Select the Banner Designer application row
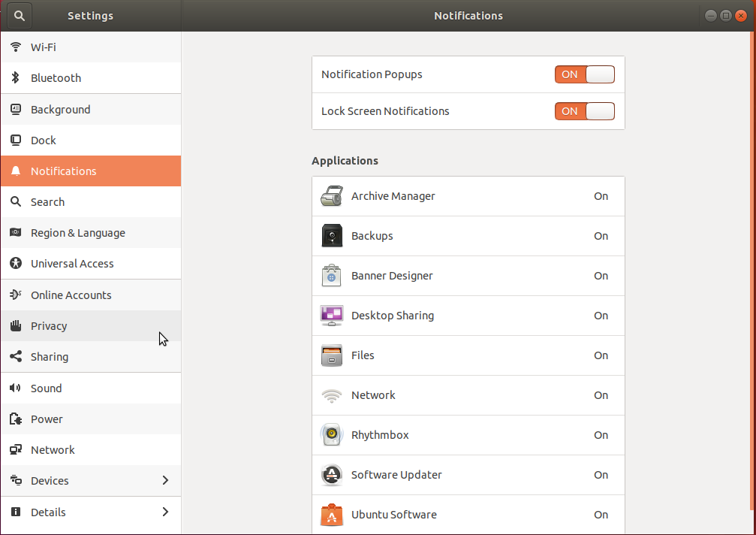756x535 pixels. click(x=468, y=276)
